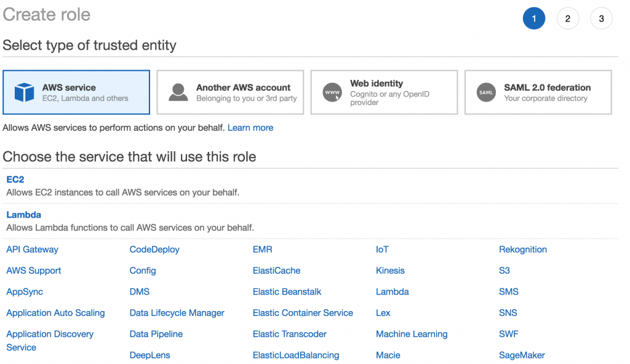
Task: Click the Web identity www globe icon
Action: coord(332,92)
